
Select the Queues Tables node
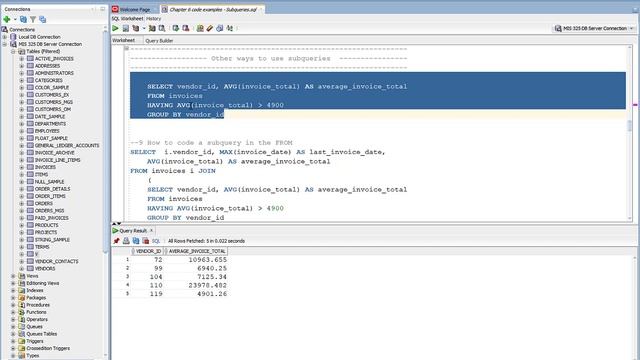[42, 334]
